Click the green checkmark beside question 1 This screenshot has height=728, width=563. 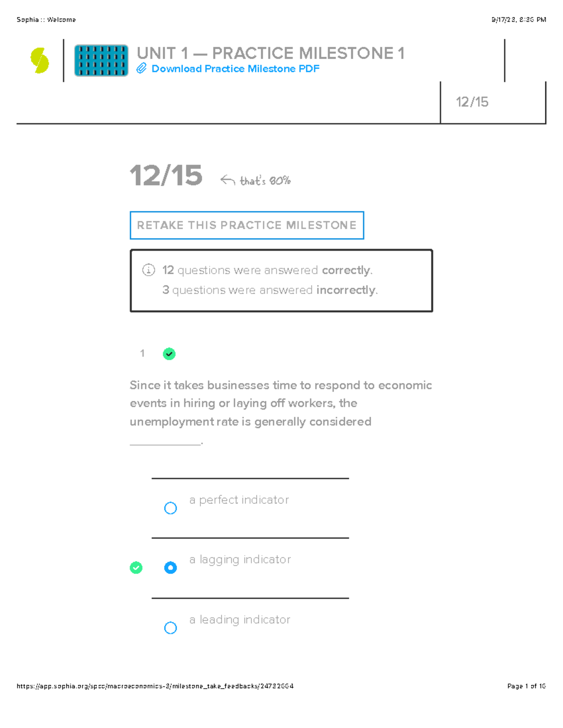[169, 354]
